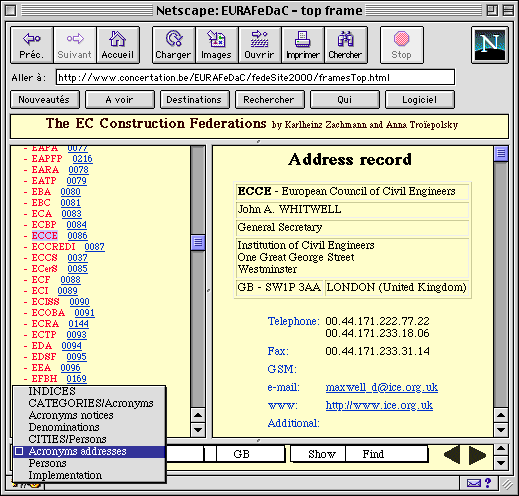Click the URL field in Aller à
The image size is (519, 496).
pyautogui.click(x=255, y=78)
